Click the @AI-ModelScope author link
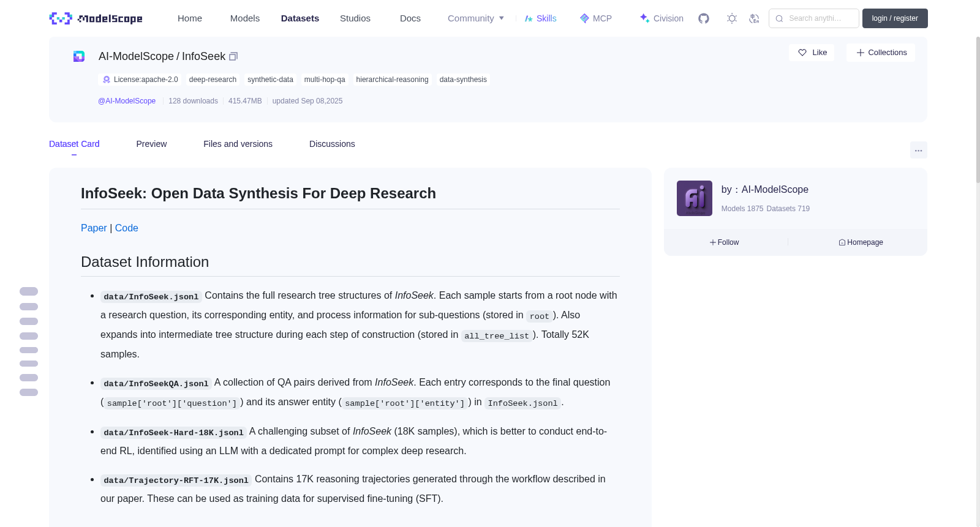The height and width of the screenshot is (527, 980). (127, 101)
